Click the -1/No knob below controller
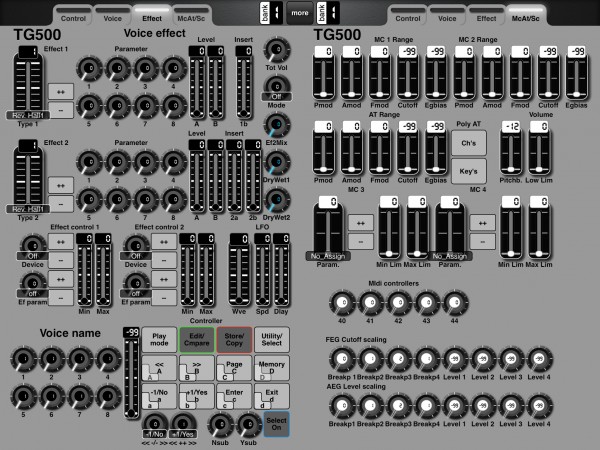 (155, 426)
